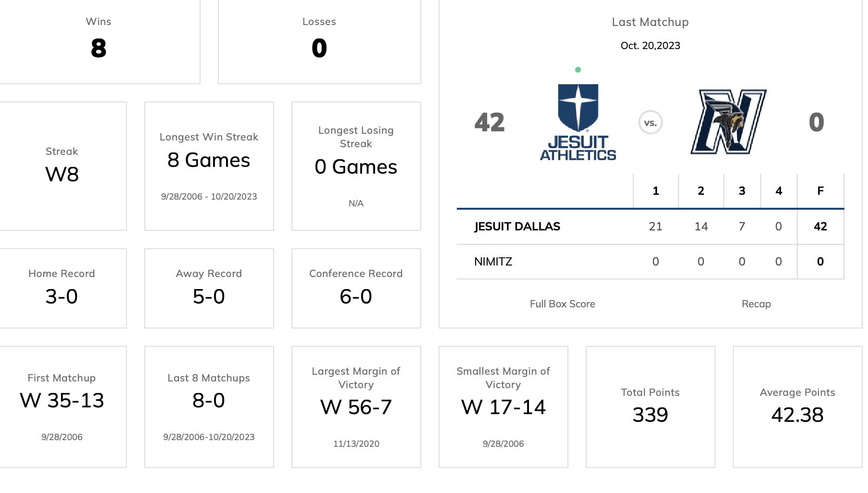
Task: Click the Last 8 Matchups card
Action: [209, 407]
